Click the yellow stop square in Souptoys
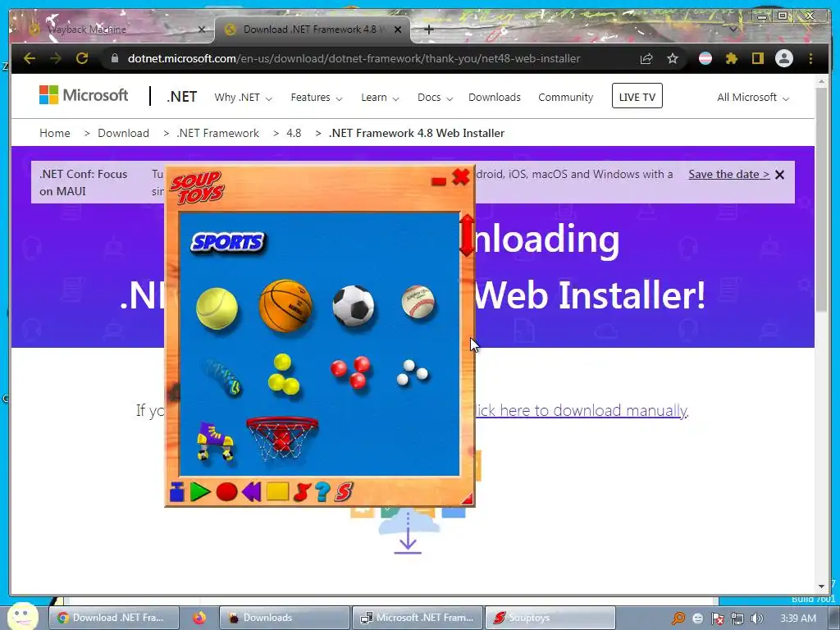The width and height of the screenshot is (840, 630). tap(277, 491)
